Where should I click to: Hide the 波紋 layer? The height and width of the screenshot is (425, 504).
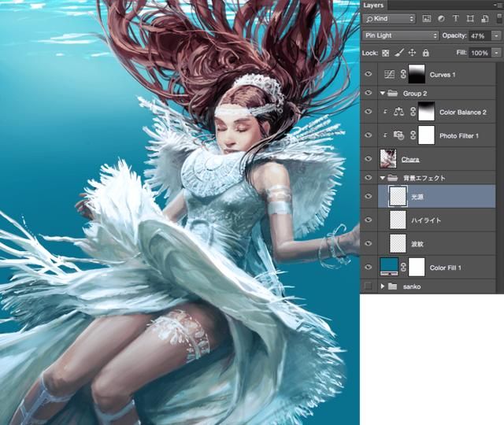pos(369,243)
